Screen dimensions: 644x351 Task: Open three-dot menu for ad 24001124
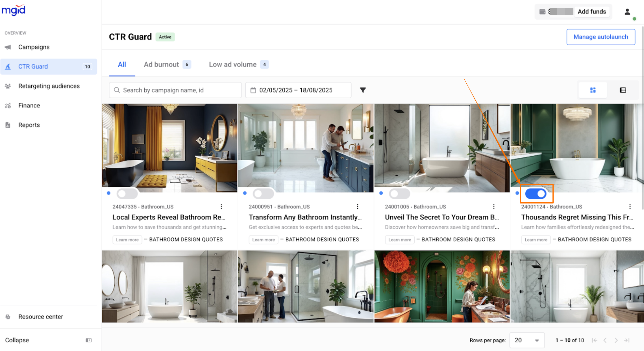point(630,207)
